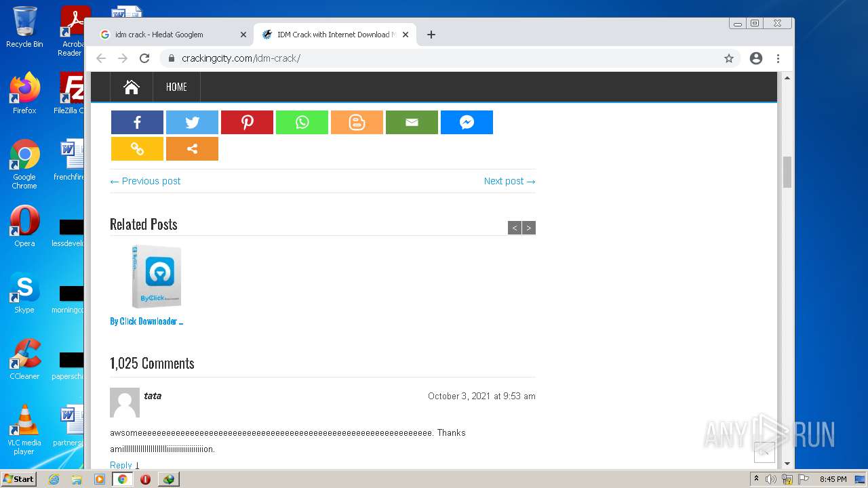Open the HOME menu item
Viewport: 868px width, 488px height.
coord(176,87)
